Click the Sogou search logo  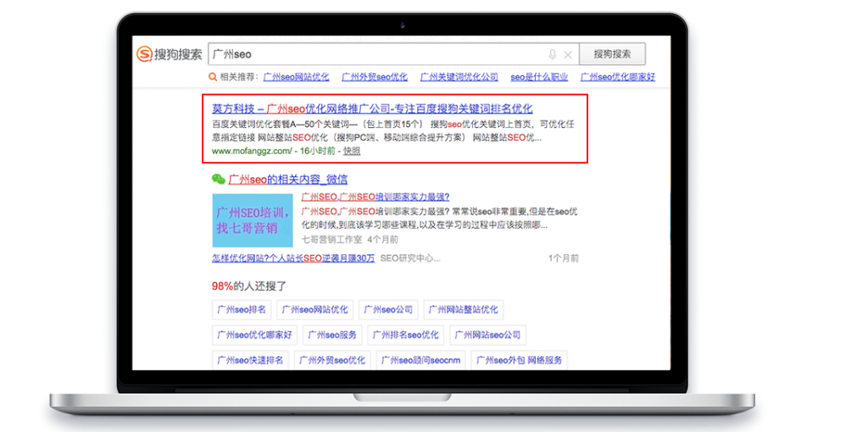[169, 54]
